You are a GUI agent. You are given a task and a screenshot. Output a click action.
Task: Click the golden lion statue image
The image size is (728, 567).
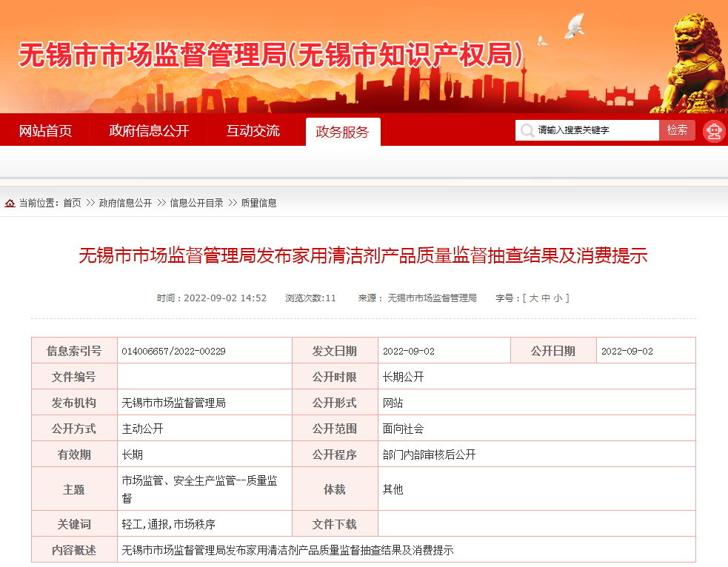(x=692, y=63)
